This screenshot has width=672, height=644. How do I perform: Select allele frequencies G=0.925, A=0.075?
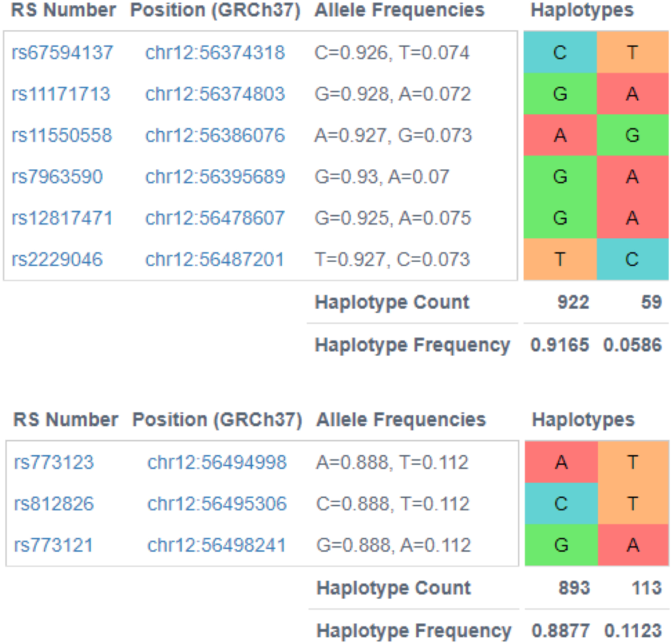pyautogui.click(x=393, y=218)
